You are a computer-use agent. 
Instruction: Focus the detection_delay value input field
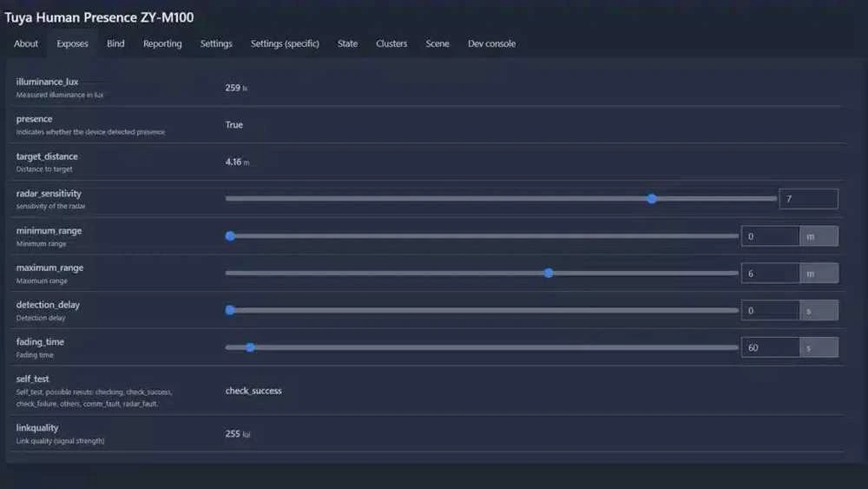[x=770, y=310]
